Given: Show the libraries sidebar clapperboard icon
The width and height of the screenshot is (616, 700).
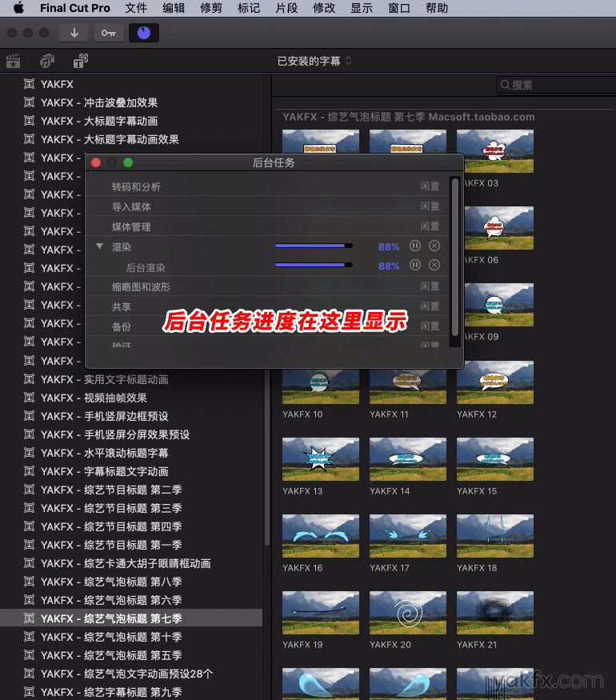Looking at the screenshot, I should (14, 61).
